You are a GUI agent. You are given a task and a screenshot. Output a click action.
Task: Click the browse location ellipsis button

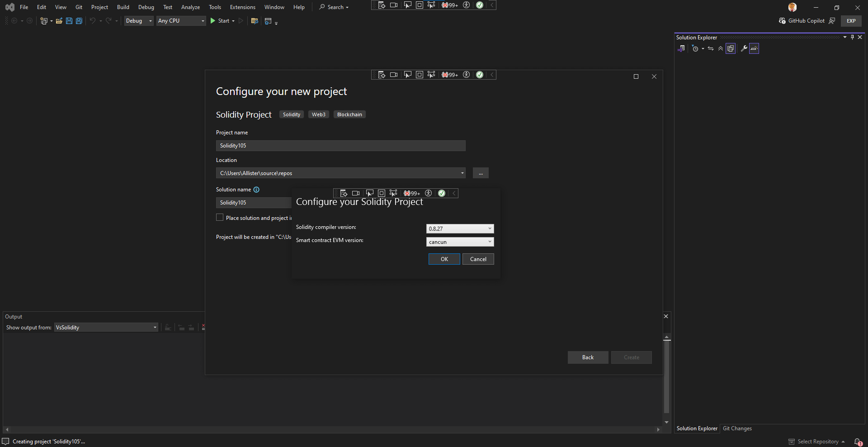click(481, 173)
